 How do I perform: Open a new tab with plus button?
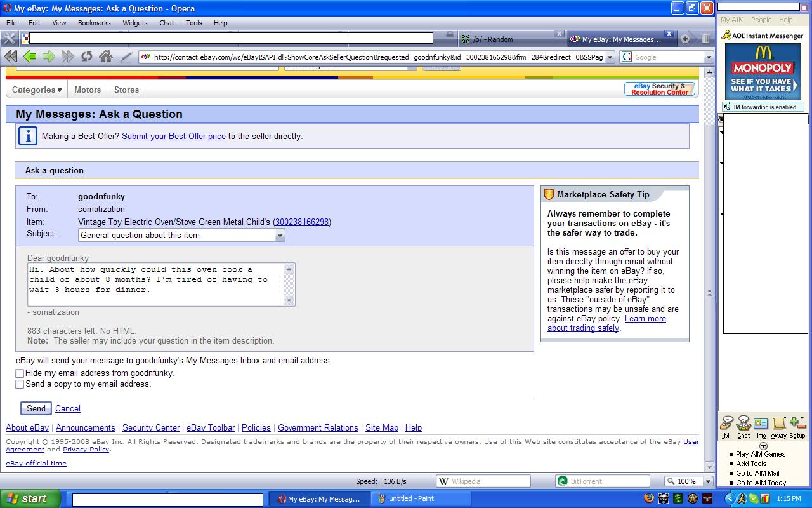(x=685, y=39)
